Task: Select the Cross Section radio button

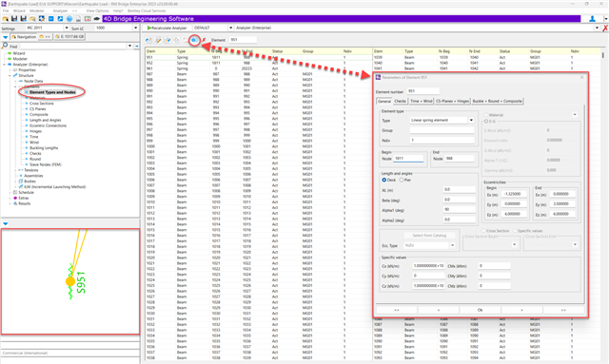Action: (x=483, y=231)
